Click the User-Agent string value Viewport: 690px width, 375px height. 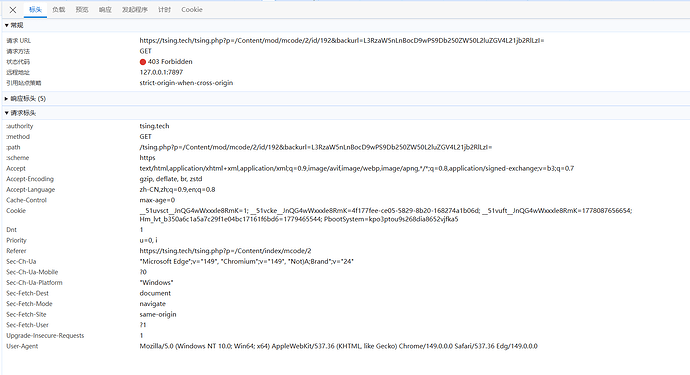tap(338, 346)
